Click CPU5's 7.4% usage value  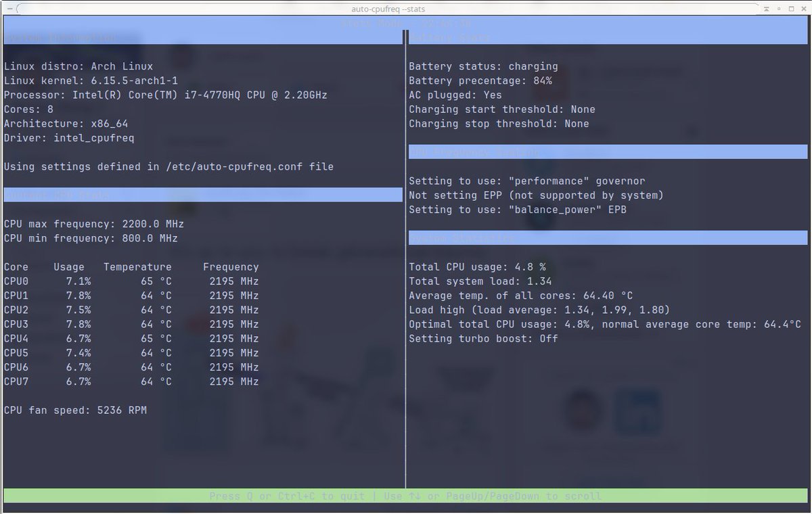[78, 352]
